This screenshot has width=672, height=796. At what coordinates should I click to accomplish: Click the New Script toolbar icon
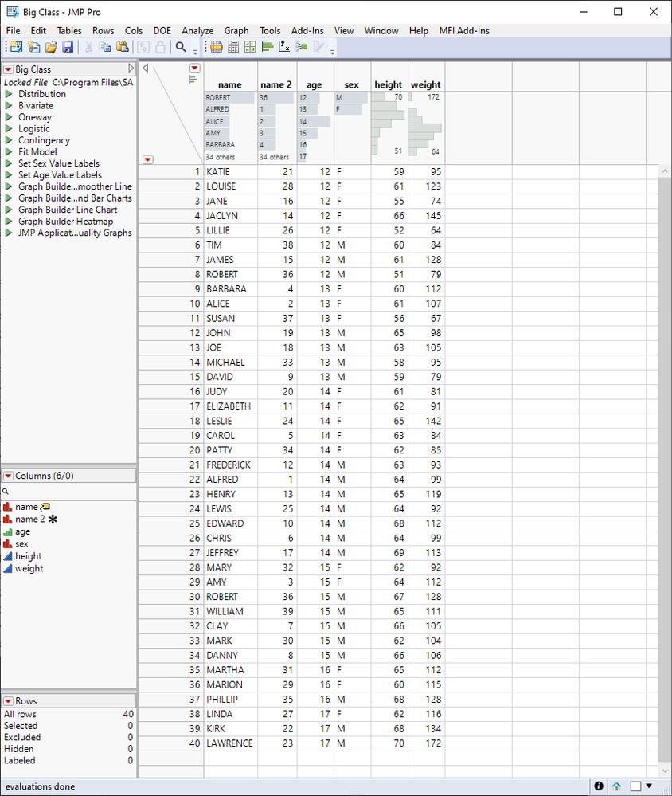point(34,47)
